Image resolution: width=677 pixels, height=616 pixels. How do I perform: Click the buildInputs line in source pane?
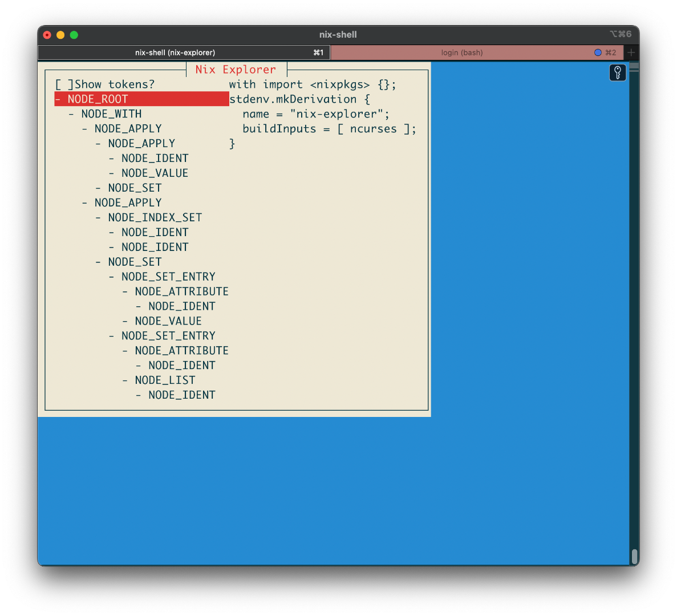coord(329,129)
